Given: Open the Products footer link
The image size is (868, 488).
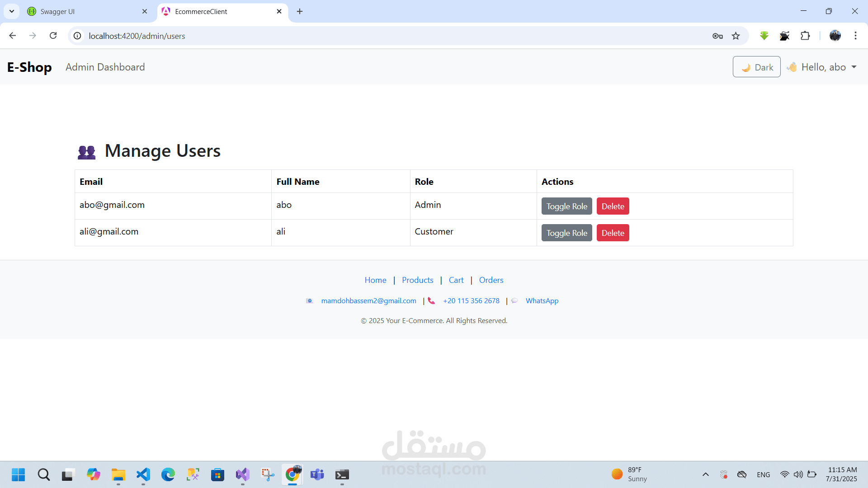Looking at the screenshot, I should 417,280.
